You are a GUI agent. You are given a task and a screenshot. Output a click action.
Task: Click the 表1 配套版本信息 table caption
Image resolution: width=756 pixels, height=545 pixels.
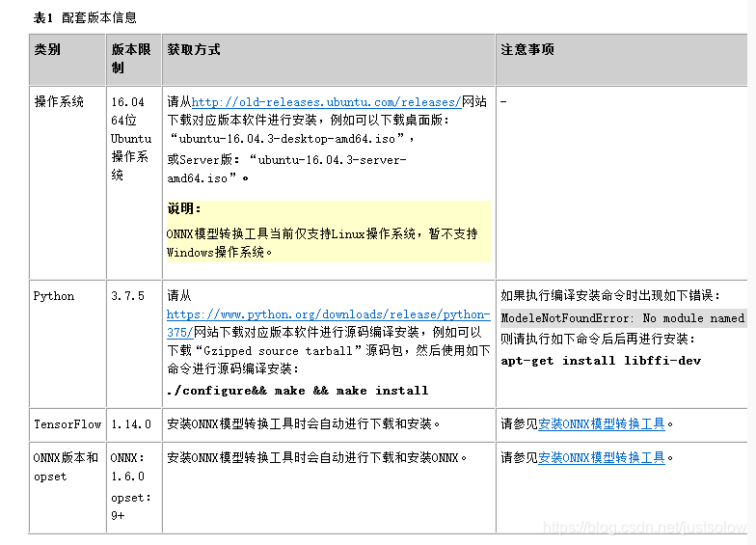pos(85,17)
